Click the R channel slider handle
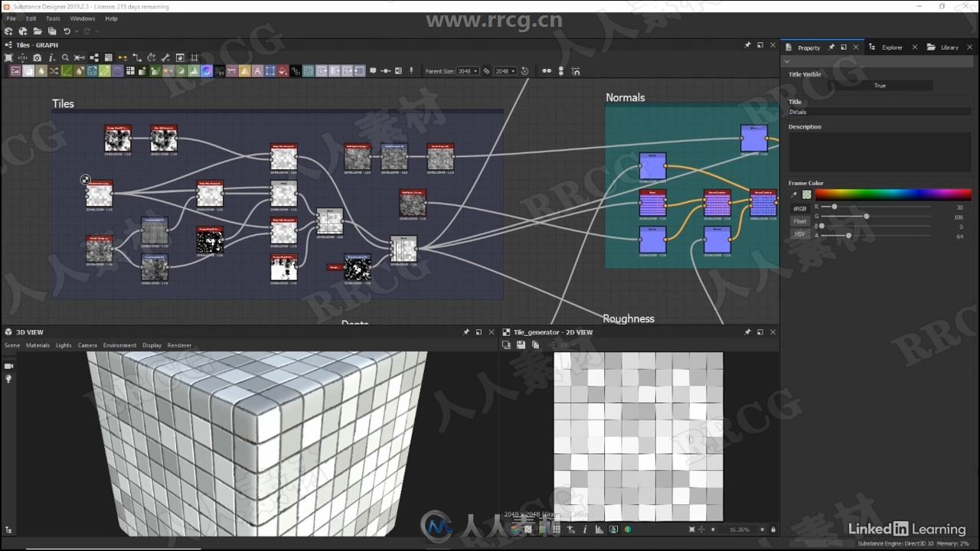 click(834, 207)
